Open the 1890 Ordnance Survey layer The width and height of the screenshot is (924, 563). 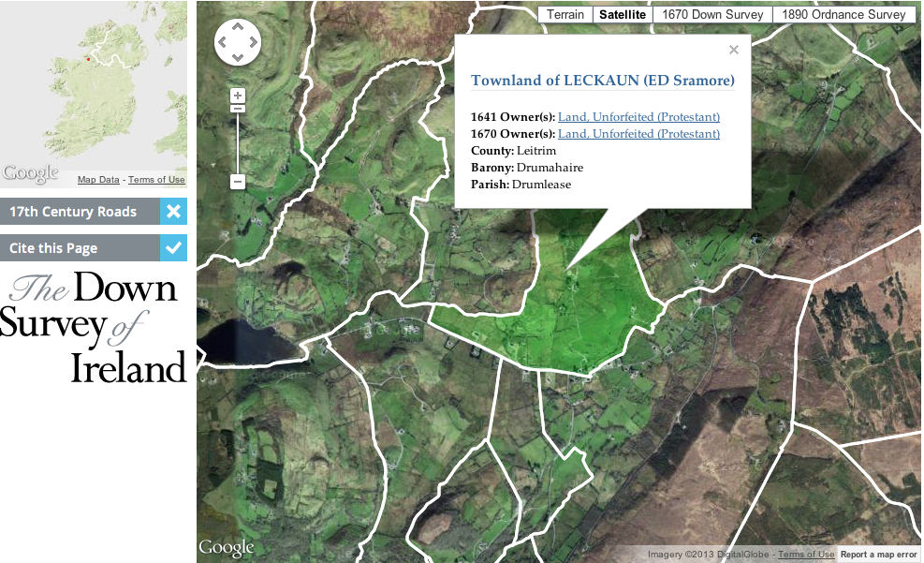[x=843, y=14]
